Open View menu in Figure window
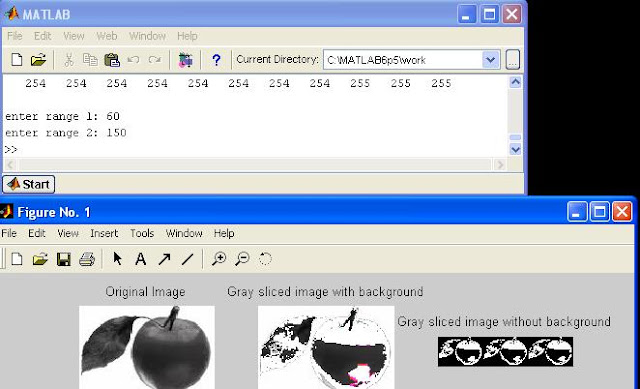Viewport: 640px width, 389px height. coord(68,233)
